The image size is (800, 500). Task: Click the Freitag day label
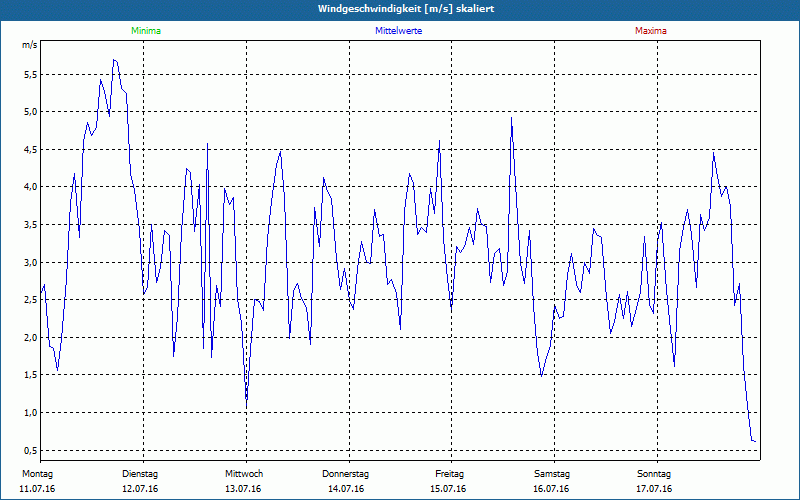tap(449, 474)
